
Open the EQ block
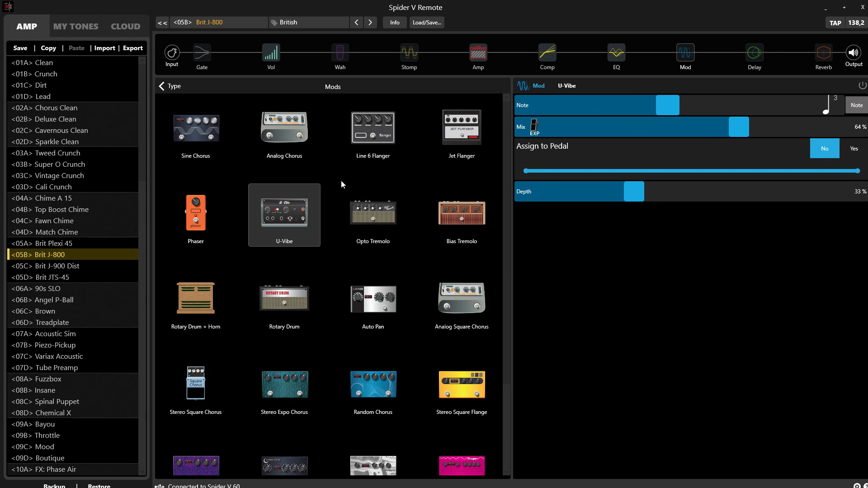(616, 53)
